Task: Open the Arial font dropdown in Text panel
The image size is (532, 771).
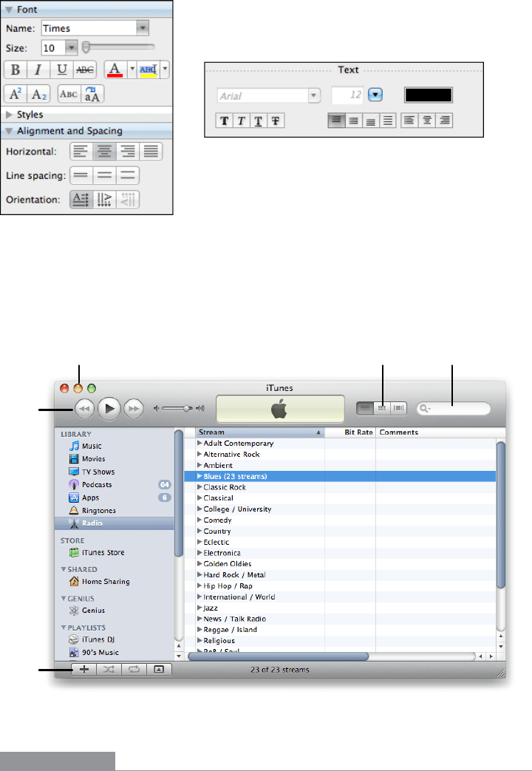Action: point(314,95)
